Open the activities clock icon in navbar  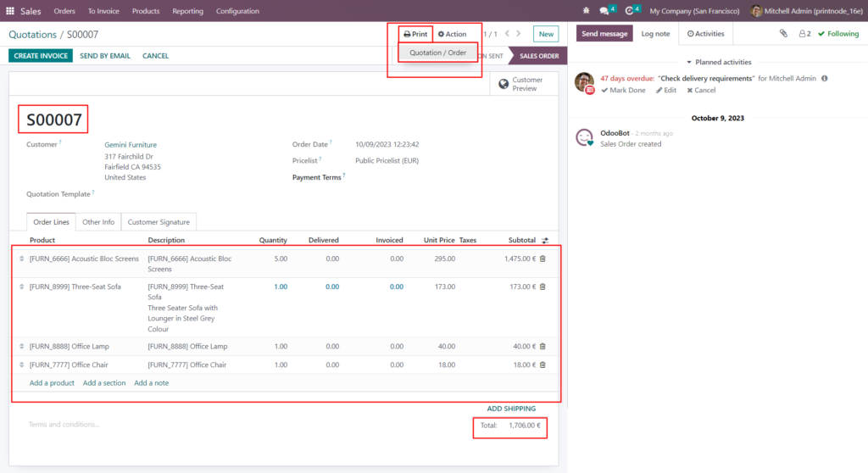click(629, 11)
